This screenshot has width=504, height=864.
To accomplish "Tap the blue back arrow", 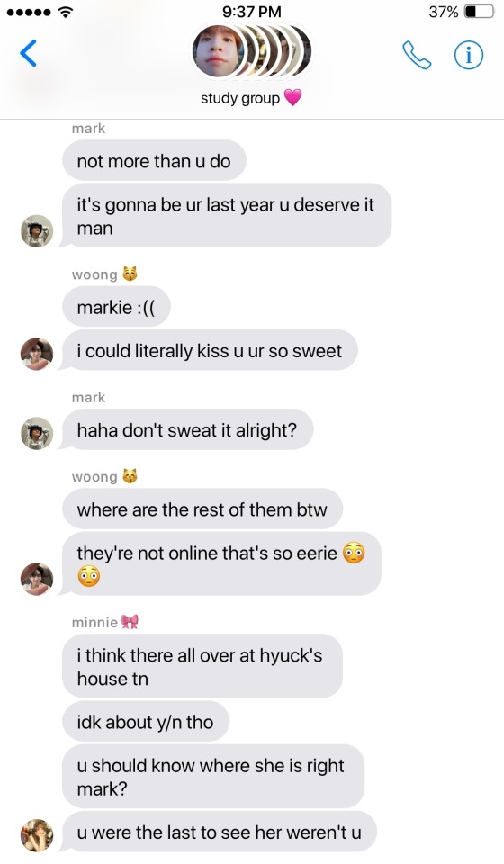I will pos(28,53).
